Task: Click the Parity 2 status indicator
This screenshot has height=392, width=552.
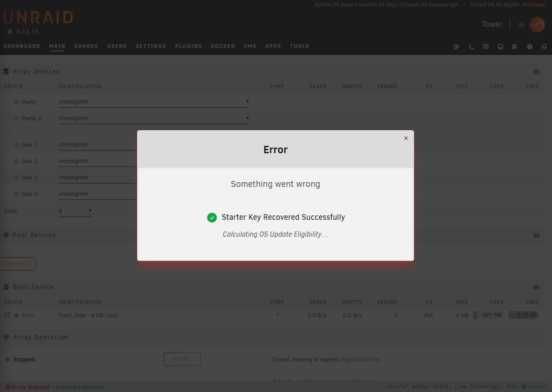Action: click(16, 119)
